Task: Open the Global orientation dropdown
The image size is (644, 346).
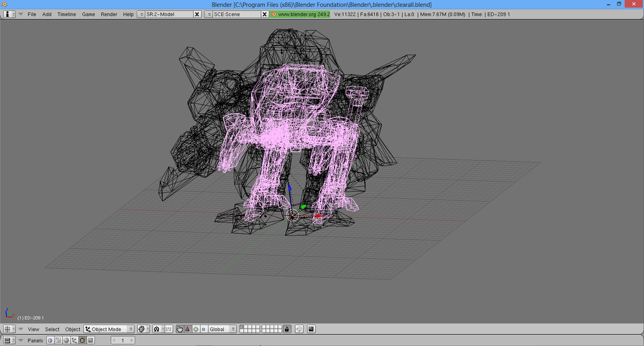Action: click(222, 329)
